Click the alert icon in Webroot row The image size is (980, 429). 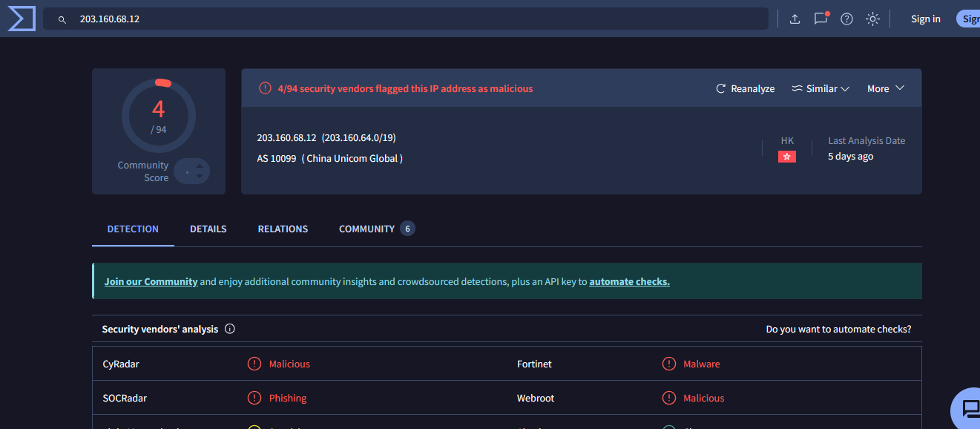tap(669, 398)
